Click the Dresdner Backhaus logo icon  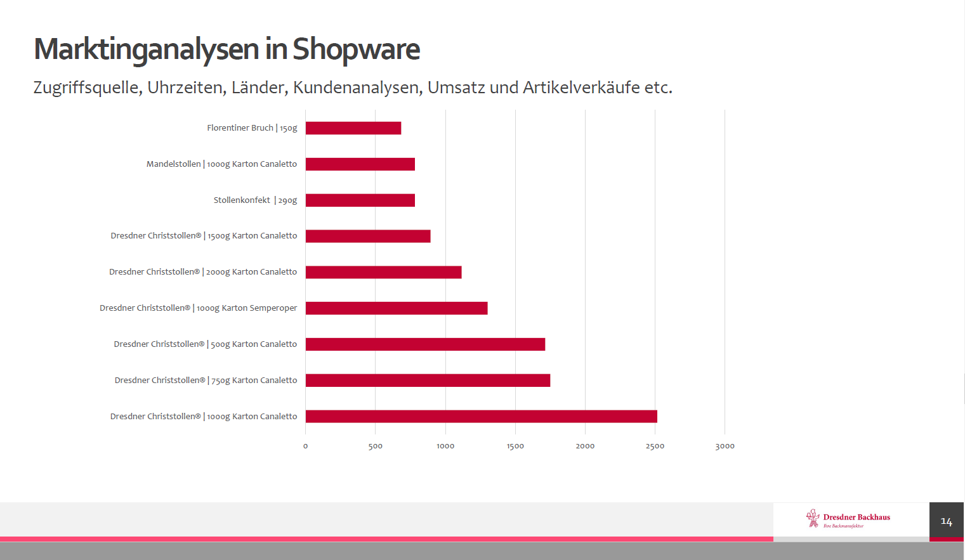[813, 518]
